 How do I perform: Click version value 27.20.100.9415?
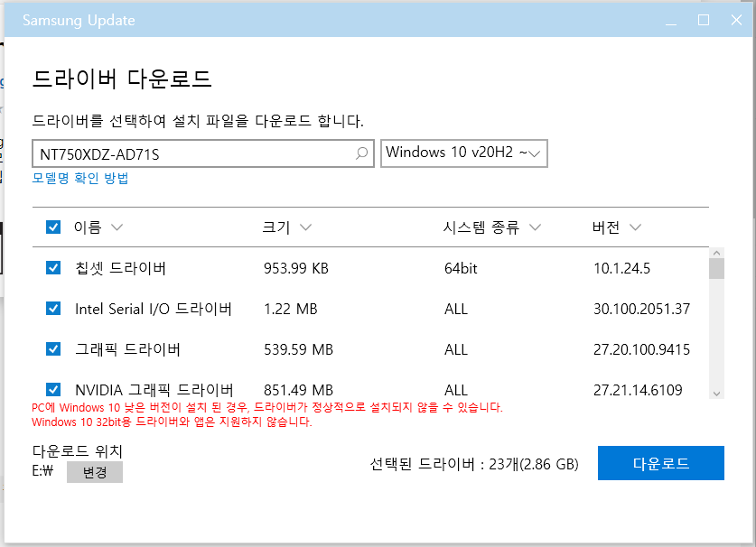pos(641,349)
